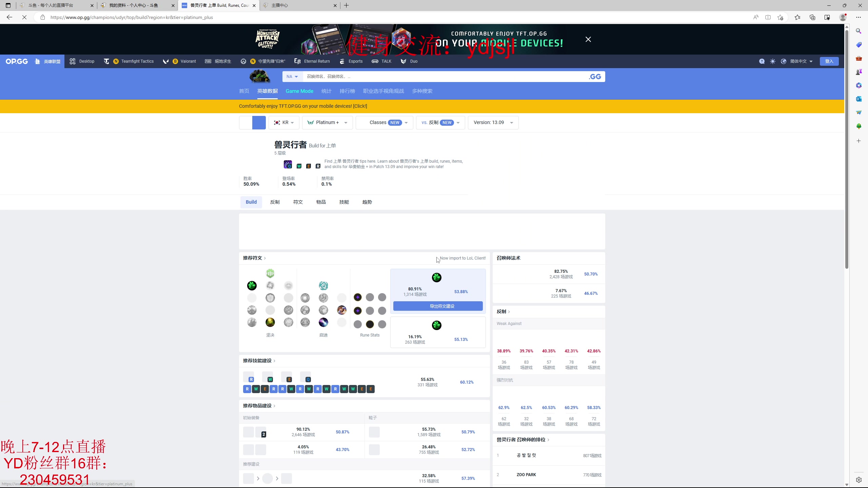This screenshot has width=868, height=488.
Task: Open the Eternal Return section
Action: (x=312, y=61)
